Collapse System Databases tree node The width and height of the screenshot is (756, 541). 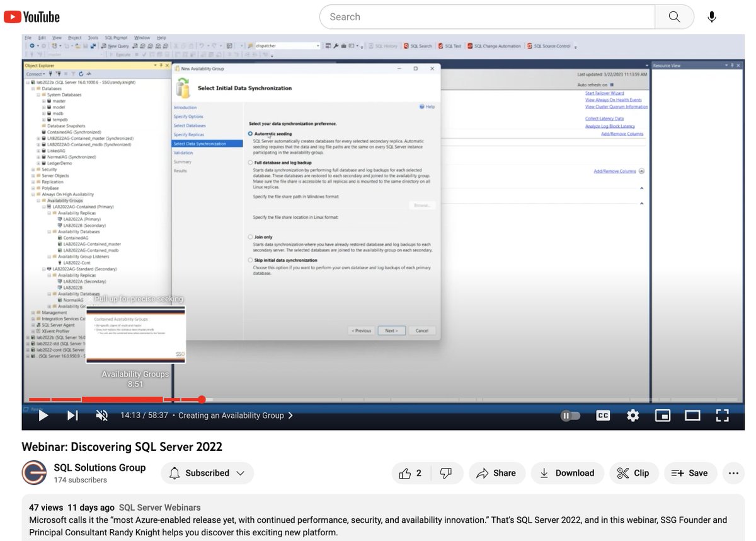point(39,95)
